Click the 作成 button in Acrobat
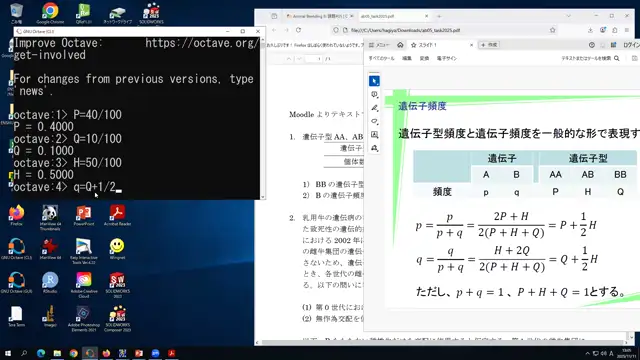Image resolution: width=640 pixels, height=360 pixels. click(x=489, y=45)
